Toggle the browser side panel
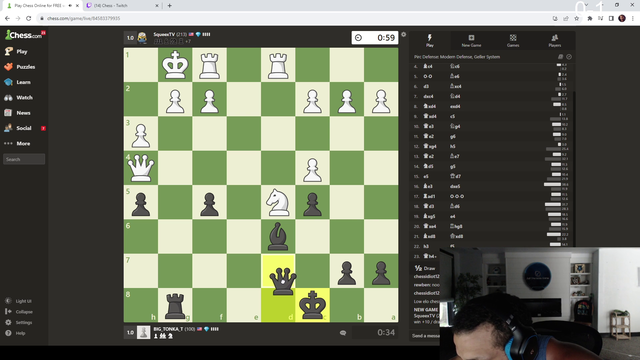This screenshot has width=640, height=360. click(x=611, y=18)
